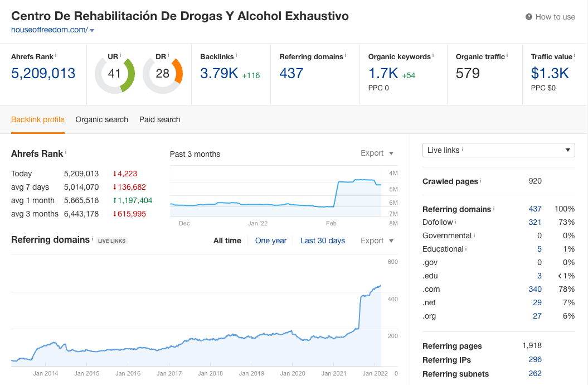This screenshot has width=588, height=385.
Task: Click PPC $0 under Traffic value
Action: coord(543,88)
